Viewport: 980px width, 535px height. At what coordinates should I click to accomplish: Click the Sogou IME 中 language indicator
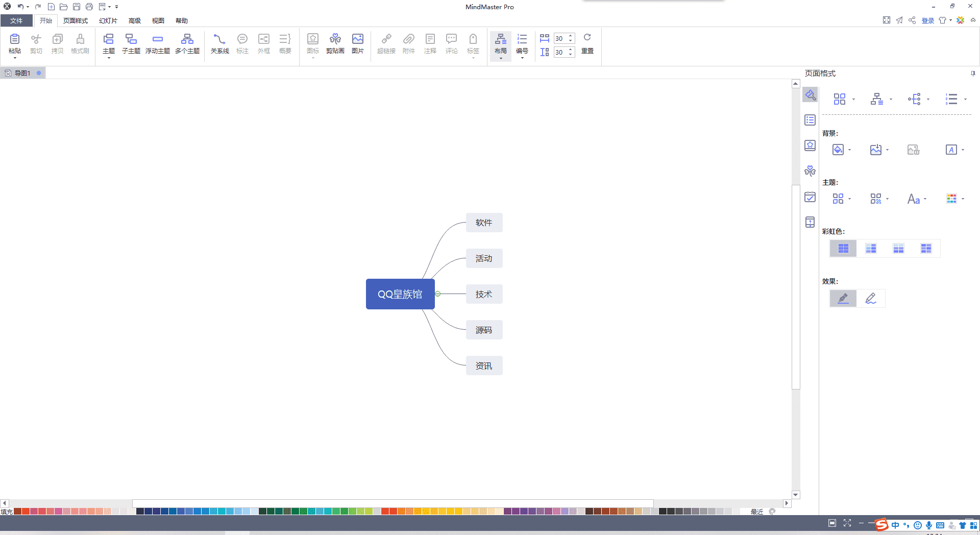(x=895, y=525)
